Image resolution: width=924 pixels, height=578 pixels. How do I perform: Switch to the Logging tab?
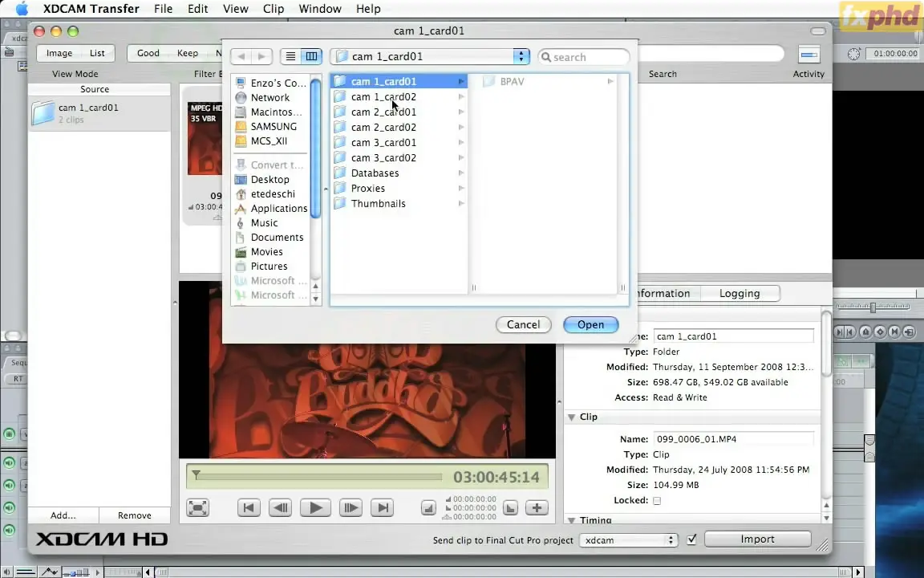tap(740, 294)
